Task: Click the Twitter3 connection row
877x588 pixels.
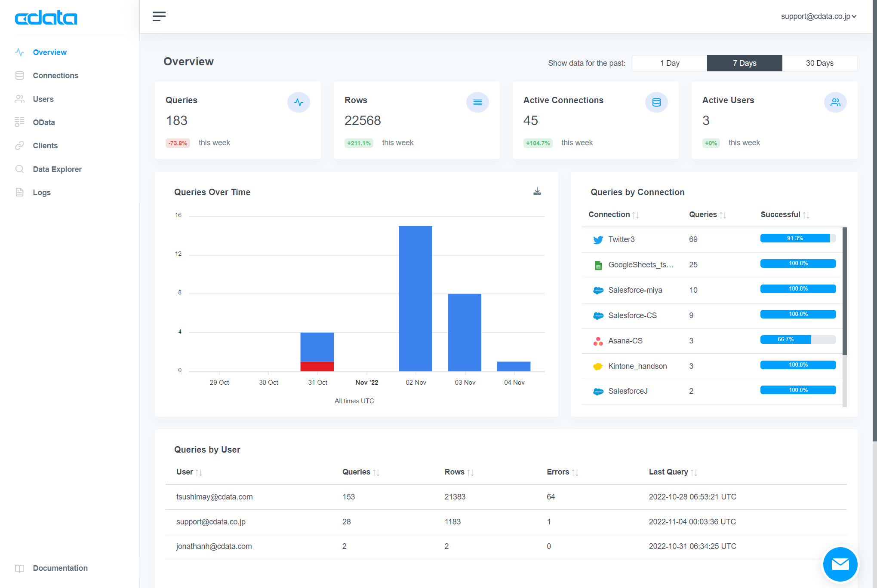Action: click(x=622, y=239)
